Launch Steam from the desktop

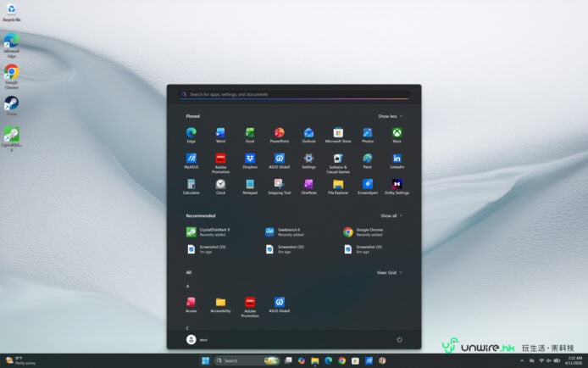[11, 105]
